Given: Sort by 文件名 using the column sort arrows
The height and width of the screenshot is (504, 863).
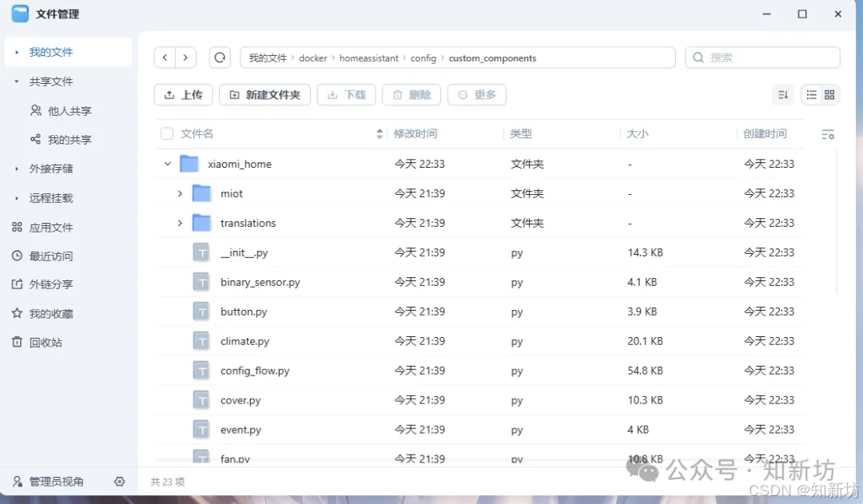Looking at the screenshot, I should (x=380, y=133).
